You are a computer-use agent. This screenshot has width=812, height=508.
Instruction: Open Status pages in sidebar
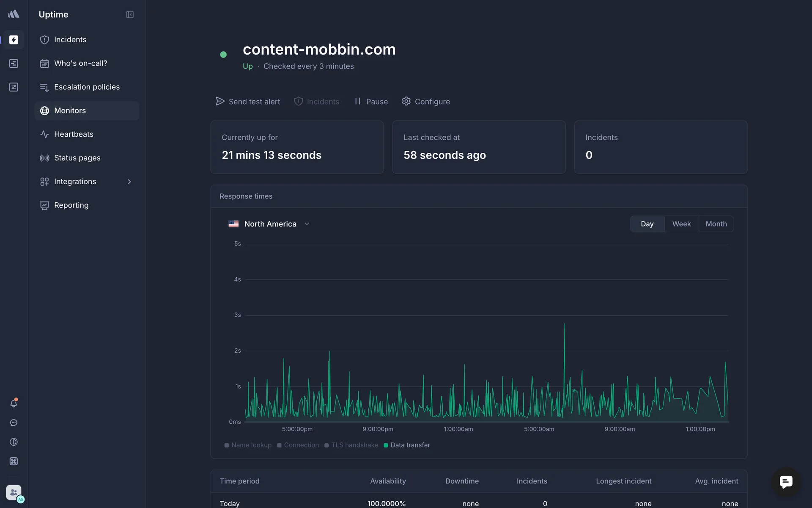(77, 158)
